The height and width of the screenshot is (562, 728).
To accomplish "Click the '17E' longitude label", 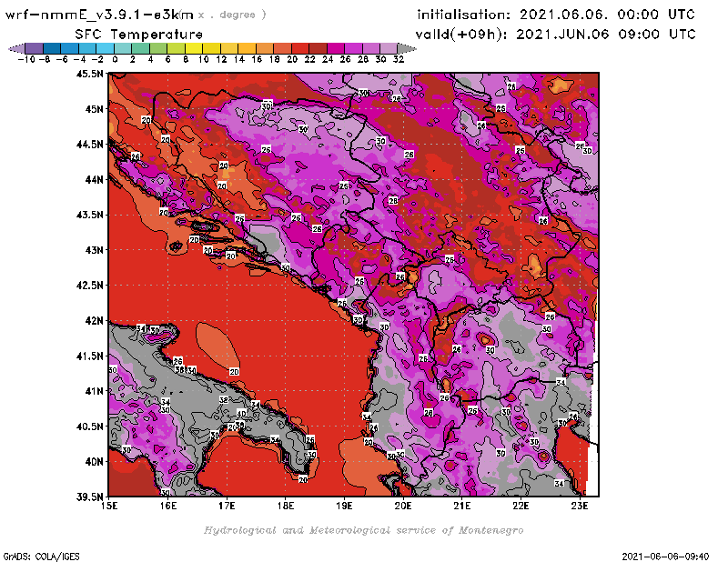I will (227, 506).
